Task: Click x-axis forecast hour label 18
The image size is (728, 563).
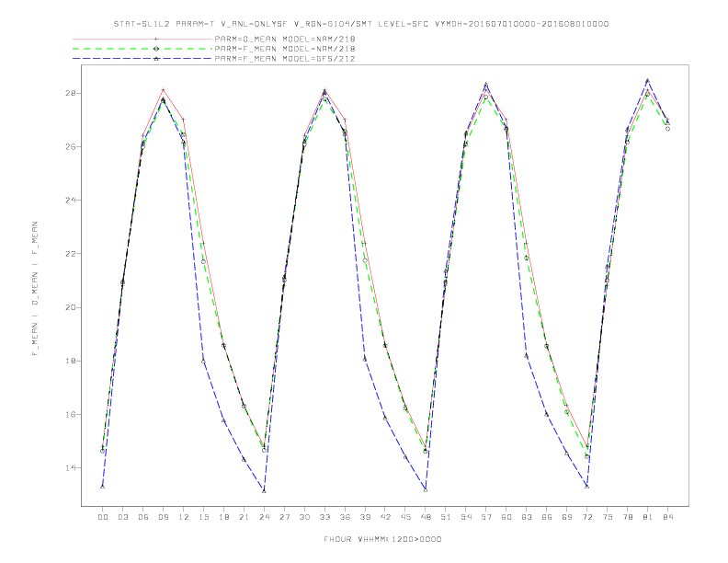Action: point(223,517)
